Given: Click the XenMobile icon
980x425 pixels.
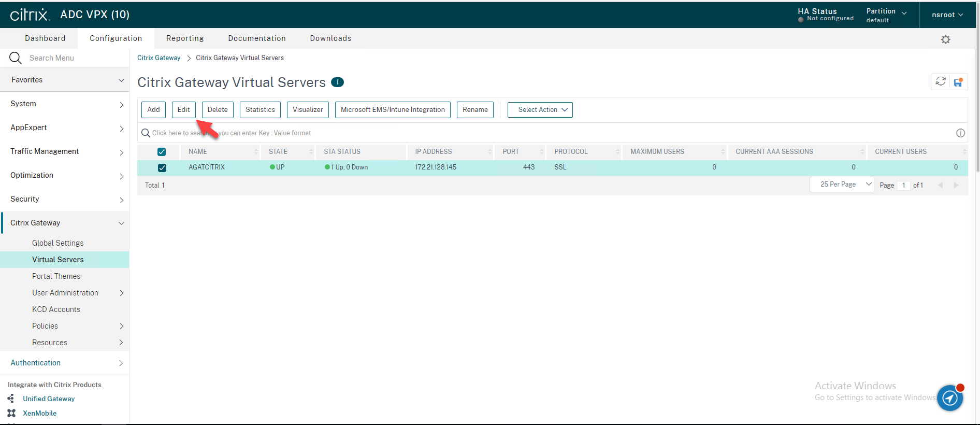Looking at the screenshot, I should 11,413.
